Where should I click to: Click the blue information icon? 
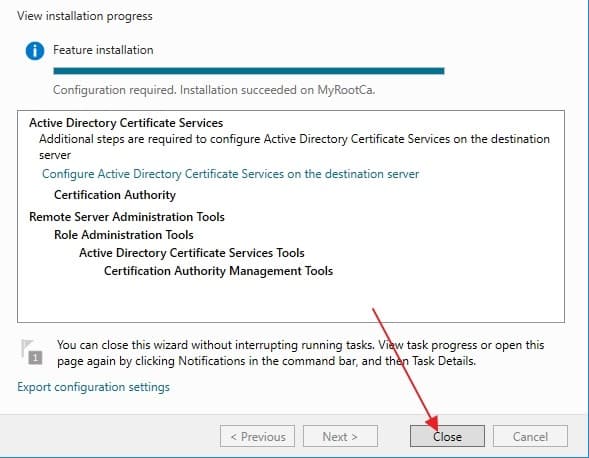pos(35,51)
